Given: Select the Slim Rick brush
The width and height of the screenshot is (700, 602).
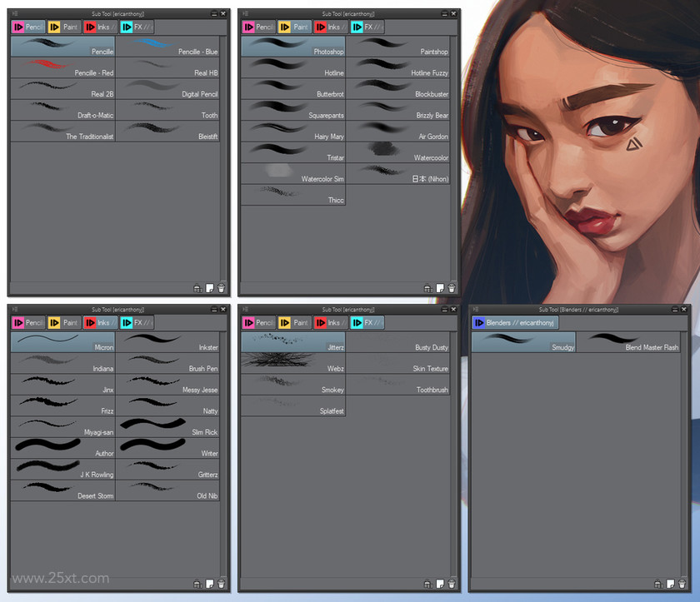Looking at the screenshot, I should [x=167, y=427].
